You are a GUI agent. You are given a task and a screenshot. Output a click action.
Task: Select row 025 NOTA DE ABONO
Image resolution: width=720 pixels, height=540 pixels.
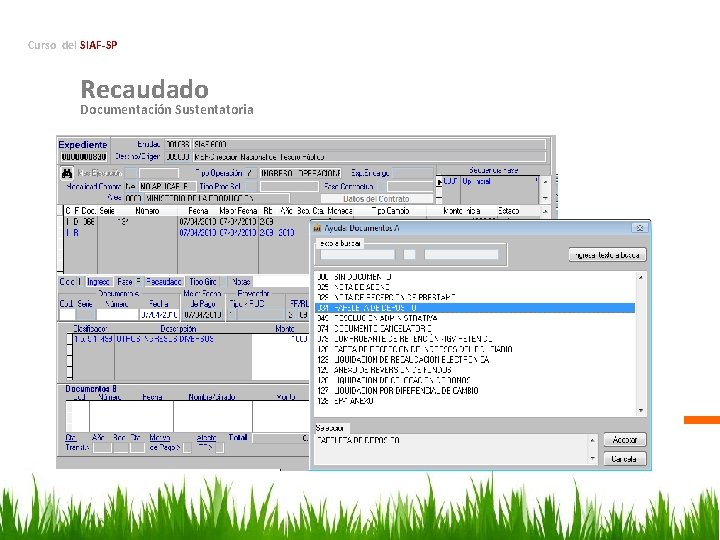point(475,287)
